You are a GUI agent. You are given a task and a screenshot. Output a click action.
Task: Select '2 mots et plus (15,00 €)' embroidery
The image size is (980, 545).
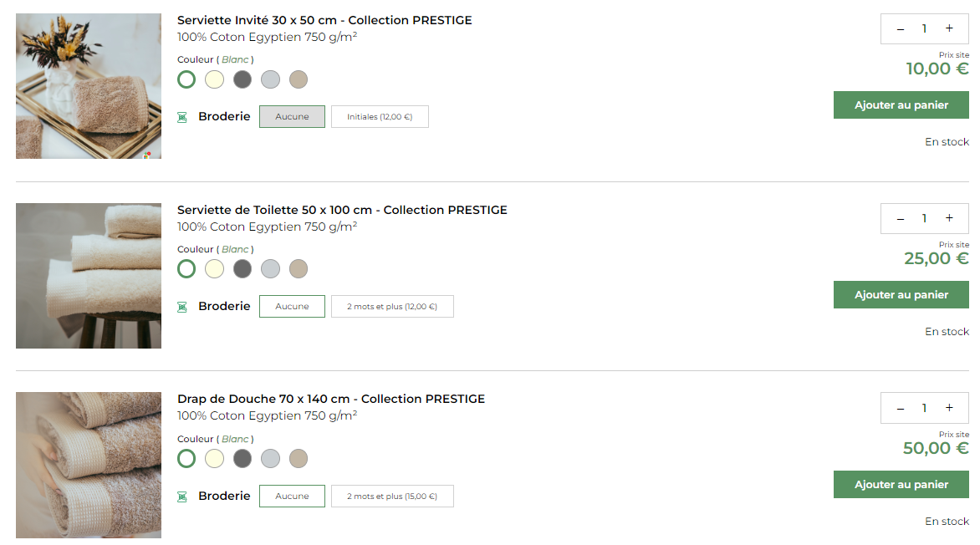coord(392,497)
